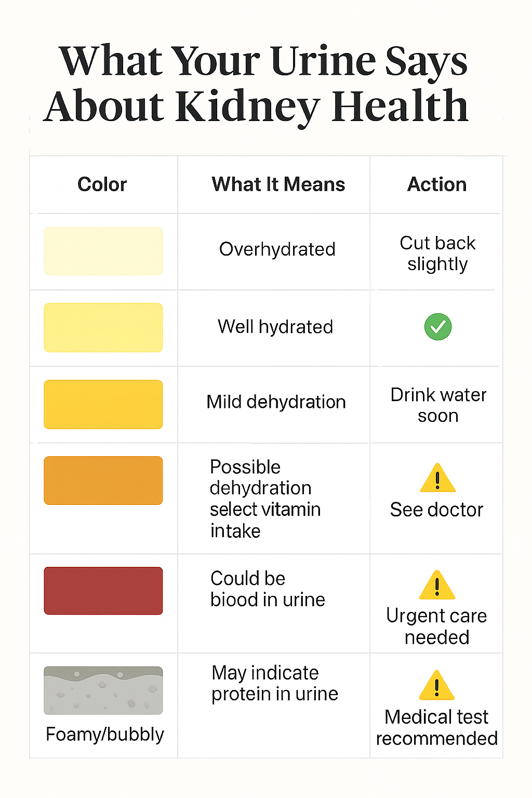
Task: Click the green checkmark icon
Action: click(438, 327)
